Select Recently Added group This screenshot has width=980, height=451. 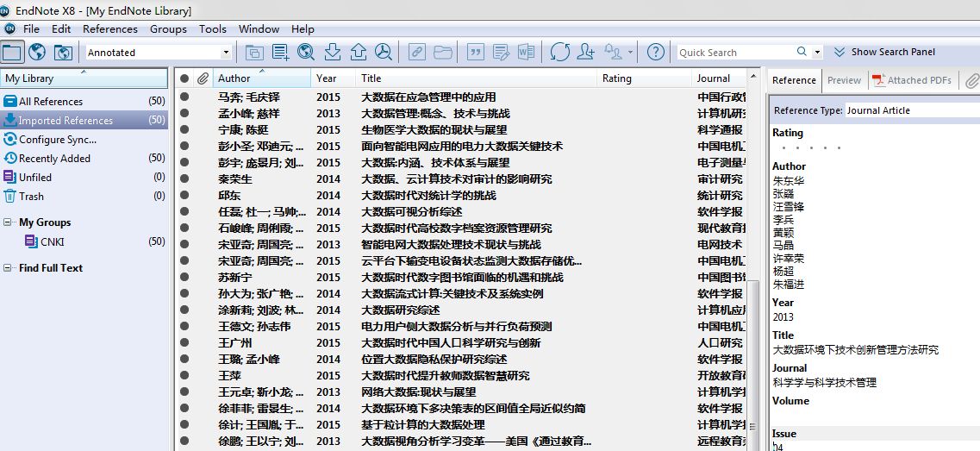[84, 159]
